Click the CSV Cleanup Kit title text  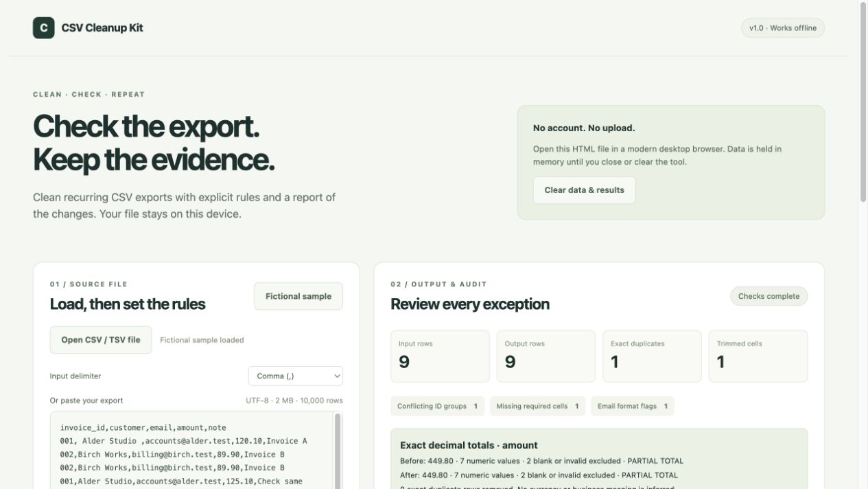[x=102, y=28]
